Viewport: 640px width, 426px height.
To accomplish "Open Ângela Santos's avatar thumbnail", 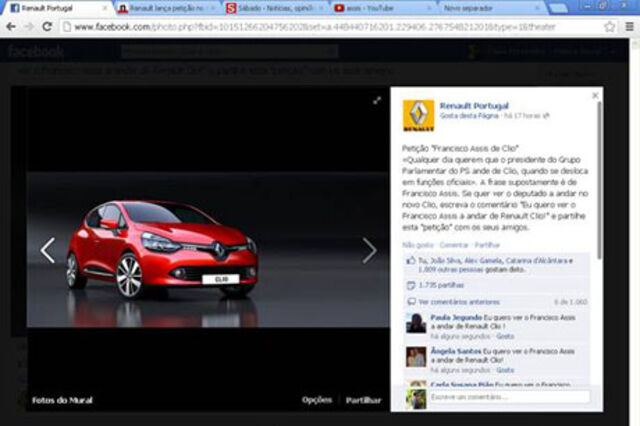I will pyautogui.click(x=416, y=357).
